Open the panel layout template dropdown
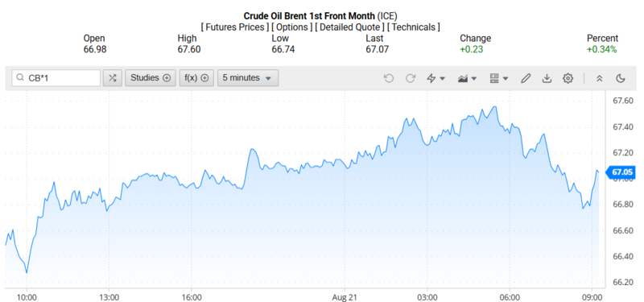Viewport: 644px width, 302px height. pyautogui.click(x=499, y=78)
